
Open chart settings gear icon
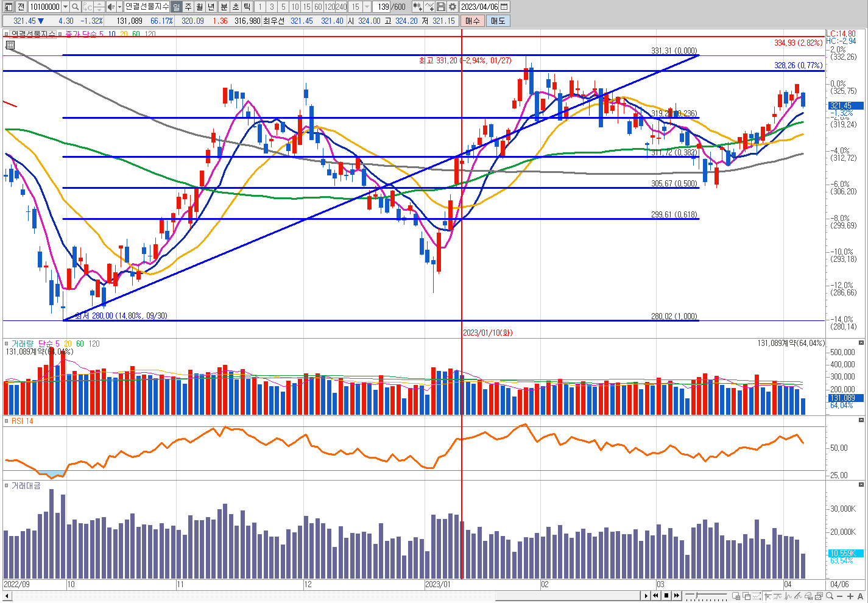(x=452, y=7)
